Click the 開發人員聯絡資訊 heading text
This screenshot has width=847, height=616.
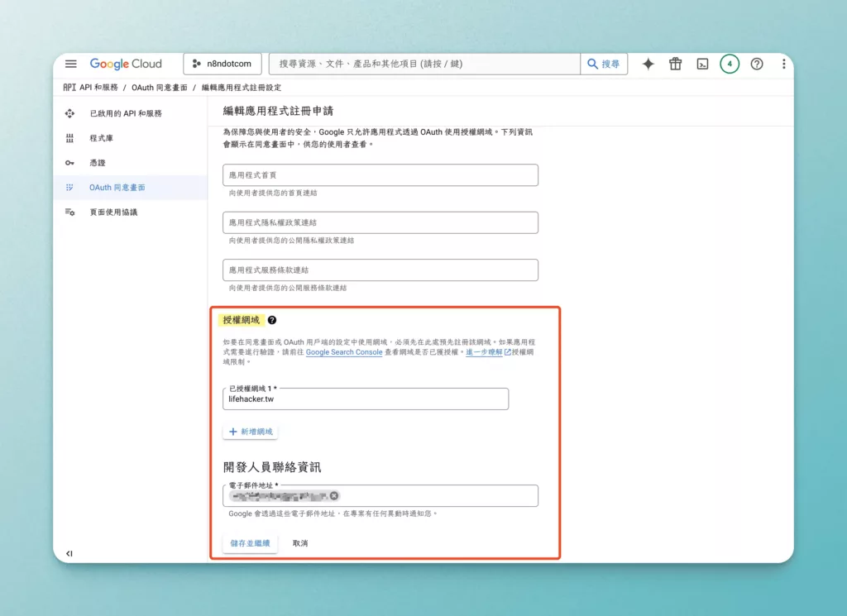tap(272, 467)
